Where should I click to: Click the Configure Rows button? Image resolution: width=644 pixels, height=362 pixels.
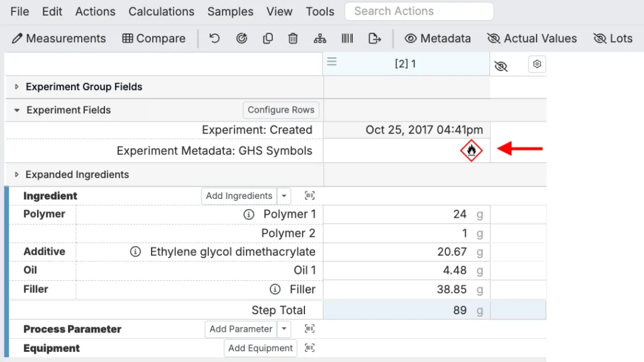[280, 110]
